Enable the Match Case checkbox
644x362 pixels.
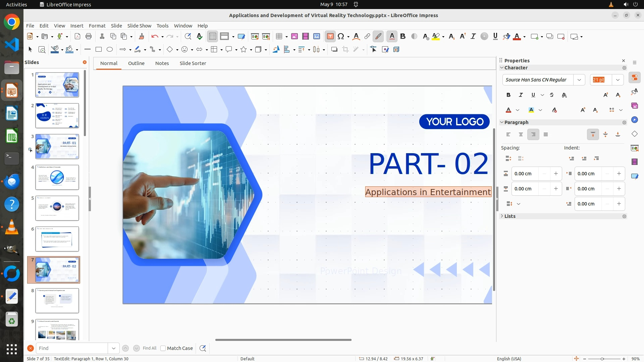[163, 348]
